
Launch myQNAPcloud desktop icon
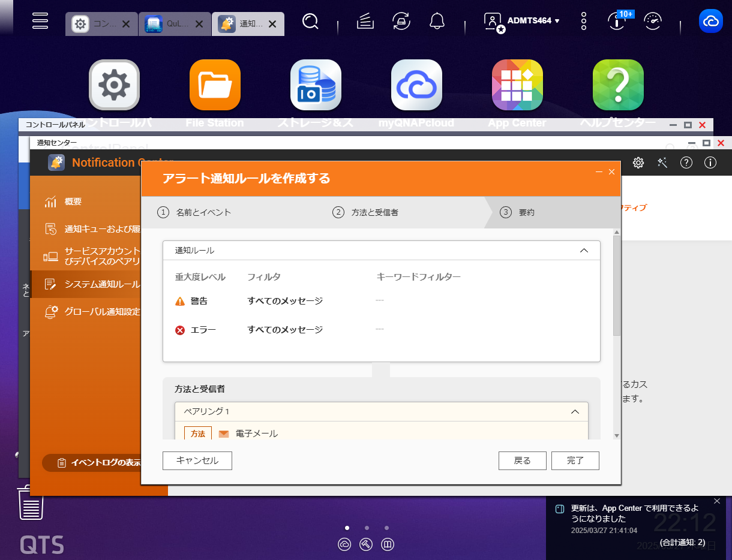pos(416,85)
